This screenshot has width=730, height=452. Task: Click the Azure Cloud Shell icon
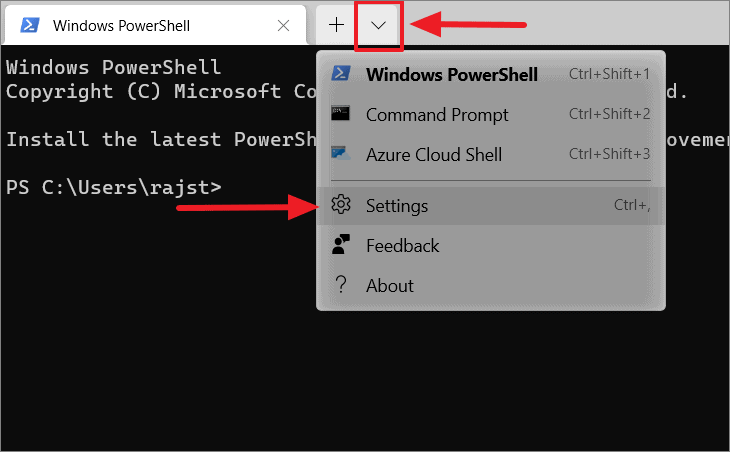pos(341,154)
